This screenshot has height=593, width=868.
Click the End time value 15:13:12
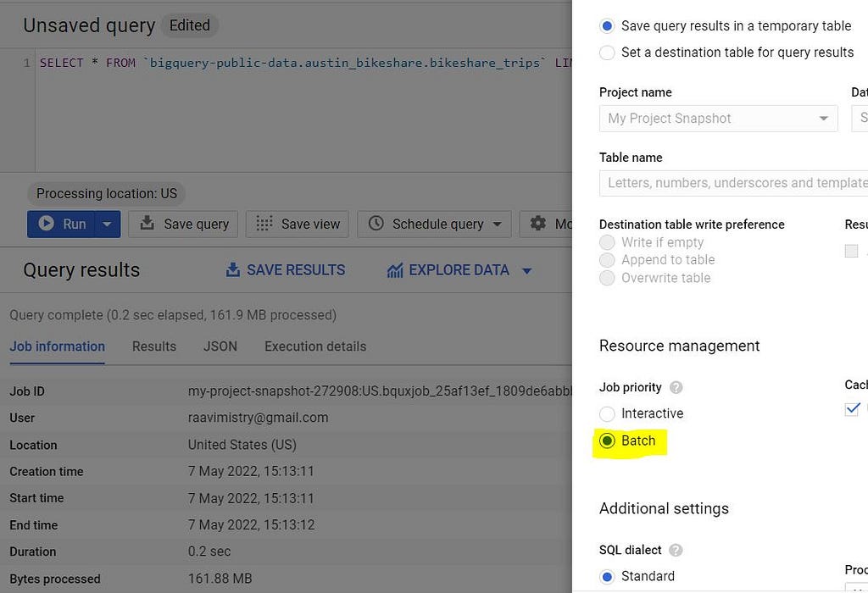pos(251,525)
